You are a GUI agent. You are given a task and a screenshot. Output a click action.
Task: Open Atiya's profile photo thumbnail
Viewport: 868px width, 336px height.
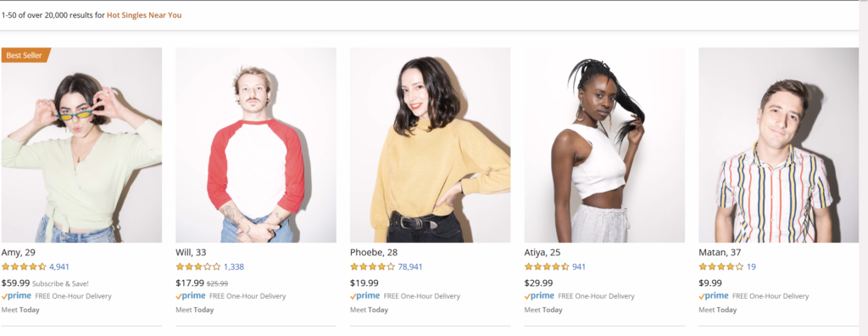click(604, 145)
